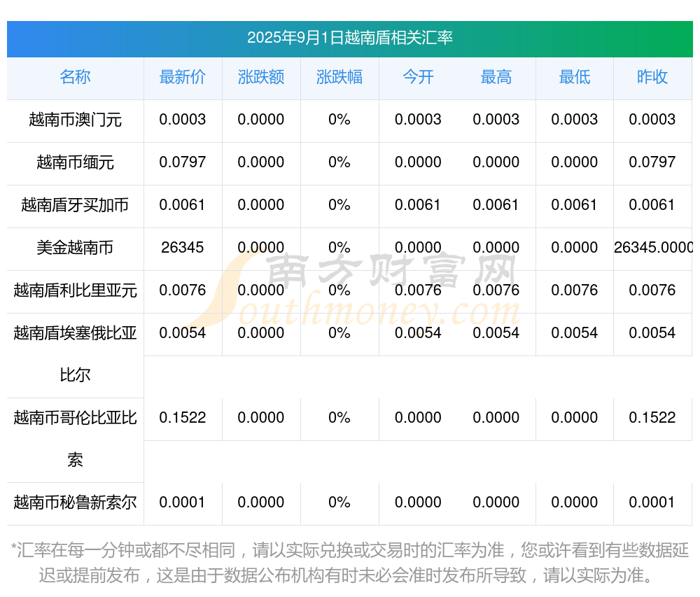Select 最新价 0.0076 in the 越南盾利比里亚元 row
Viewport: 700px width, 597px height.
(182, 290)
